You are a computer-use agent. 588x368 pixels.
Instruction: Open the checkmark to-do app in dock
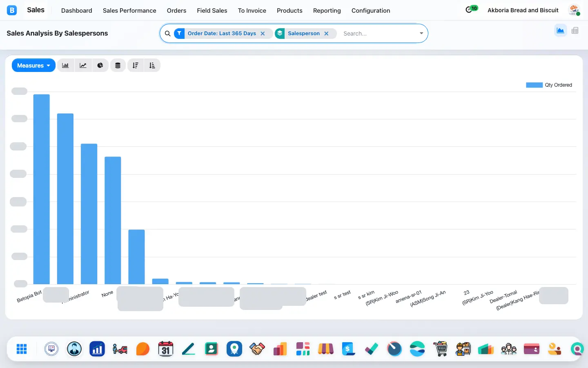coord(372,349)
